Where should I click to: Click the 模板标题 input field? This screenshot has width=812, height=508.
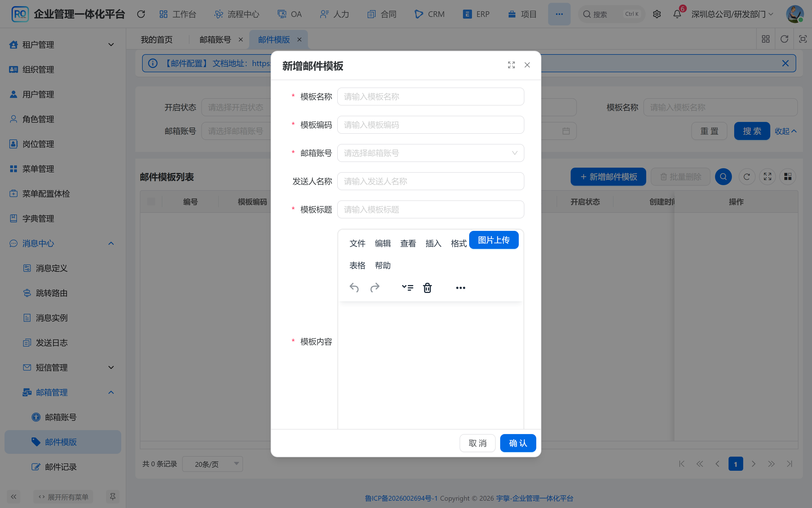tap(431, 210)
